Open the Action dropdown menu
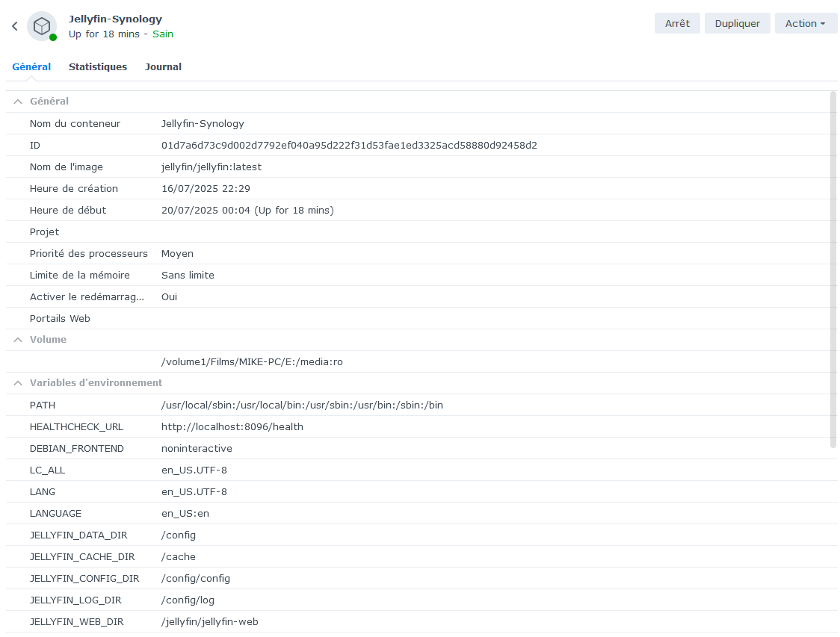840x637 pixels. point(805,23)
